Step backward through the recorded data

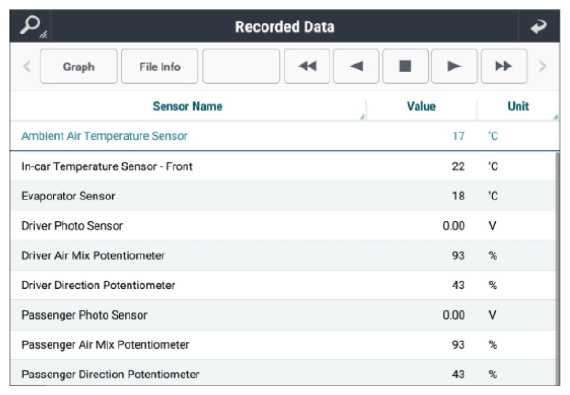point(356,66)
